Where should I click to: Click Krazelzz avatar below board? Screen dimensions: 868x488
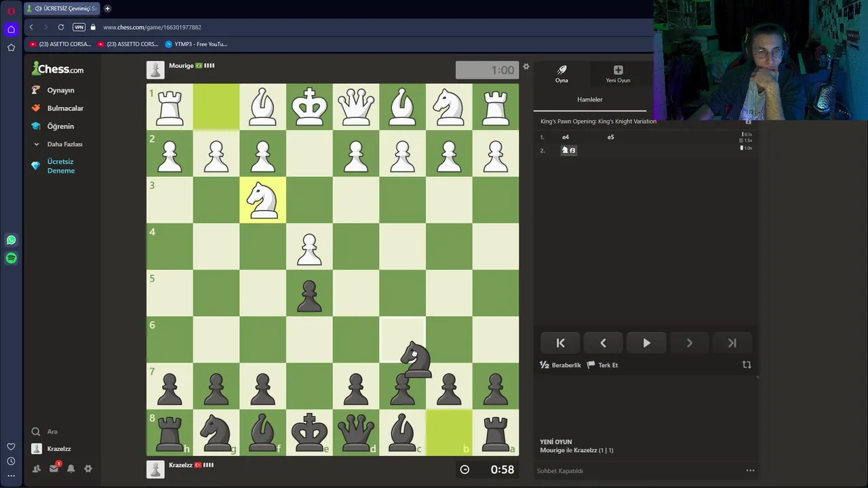(155, 469)
